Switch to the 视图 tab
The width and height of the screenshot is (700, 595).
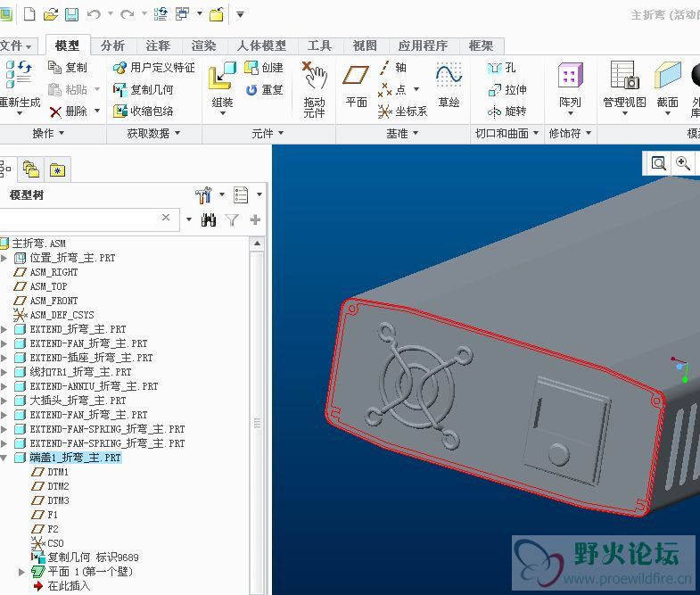365,45
